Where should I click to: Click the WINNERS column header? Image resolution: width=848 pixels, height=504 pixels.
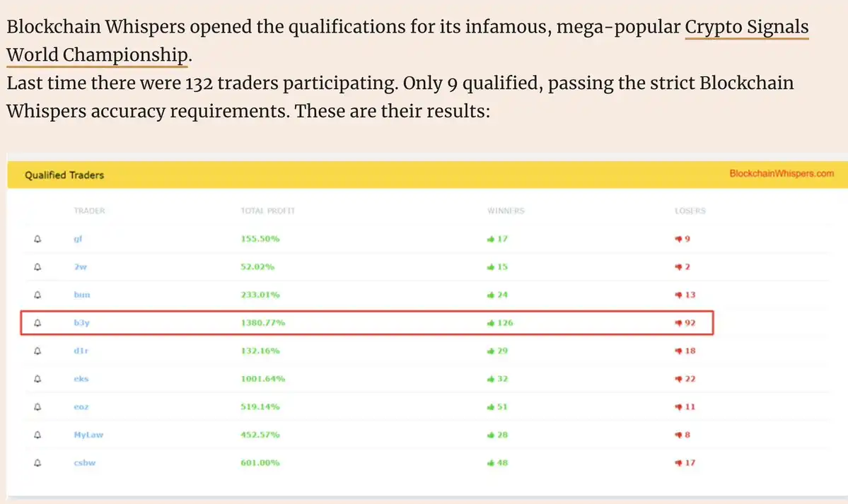point(506,211)
